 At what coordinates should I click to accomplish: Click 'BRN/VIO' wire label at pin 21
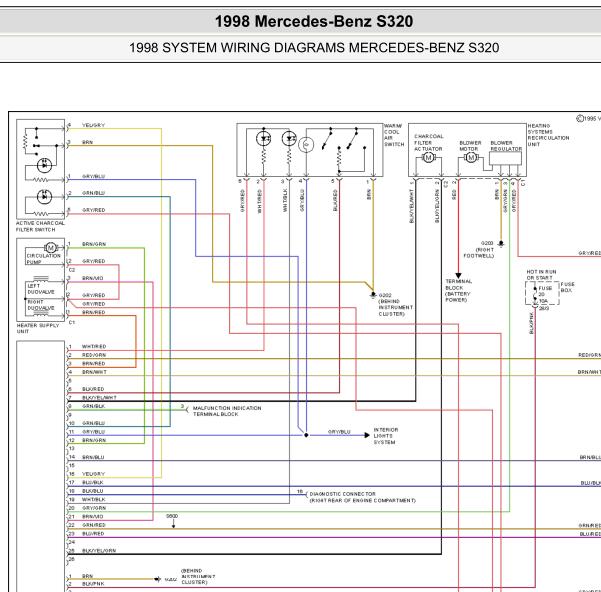pyautogui.click(x=93, y=517)
